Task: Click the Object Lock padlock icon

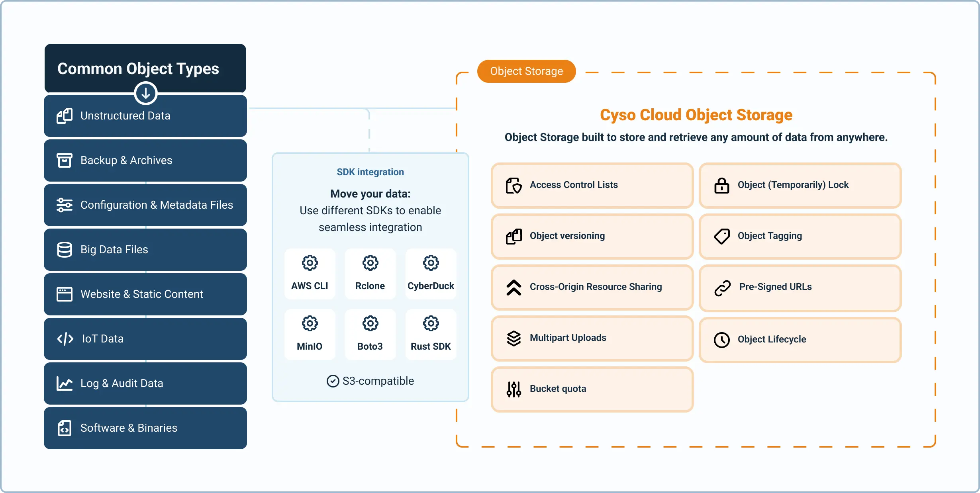Action: (722, 186)
